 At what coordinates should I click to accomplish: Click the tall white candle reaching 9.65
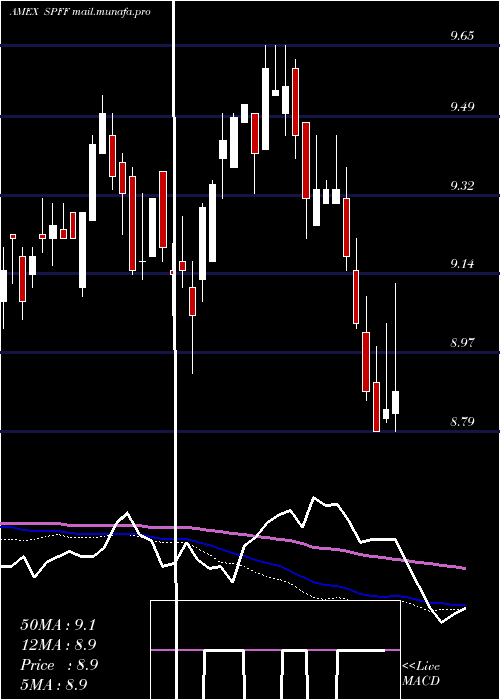pos(266,108)
